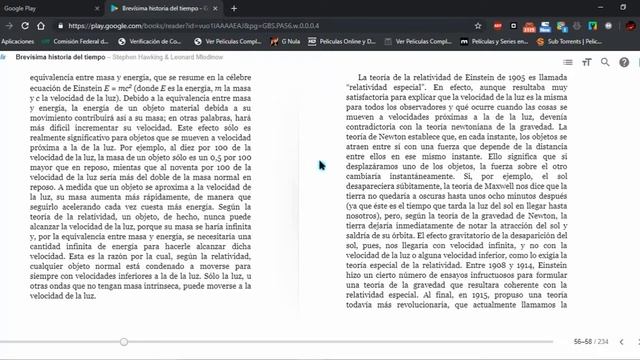Click the page progress slider handle
The image size is (640, 360).
tap(124, 342)
